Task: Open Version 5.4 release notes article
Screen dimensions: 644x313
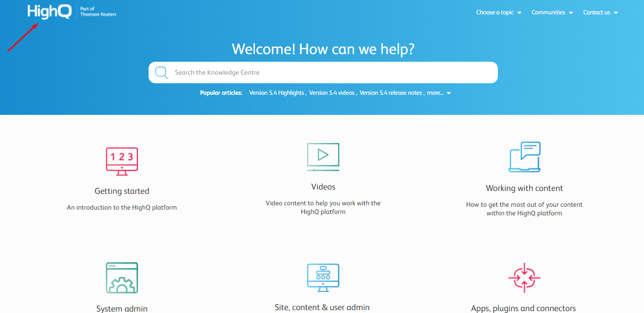Action: [391, 93]
